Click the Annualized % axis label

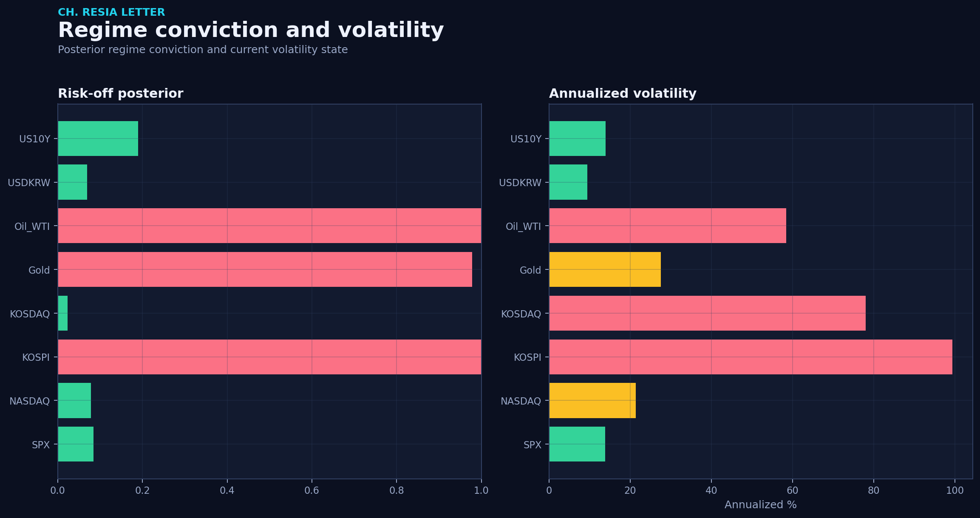(x=760, y=505)
